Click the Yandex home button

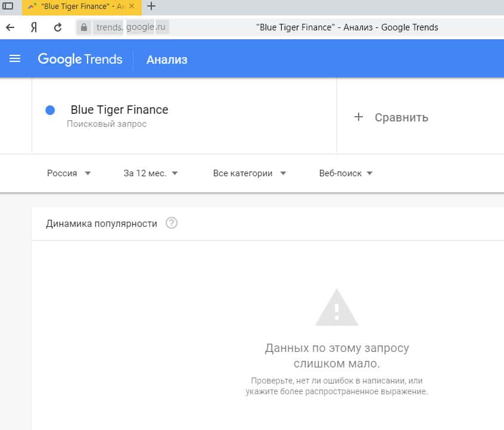34,27
